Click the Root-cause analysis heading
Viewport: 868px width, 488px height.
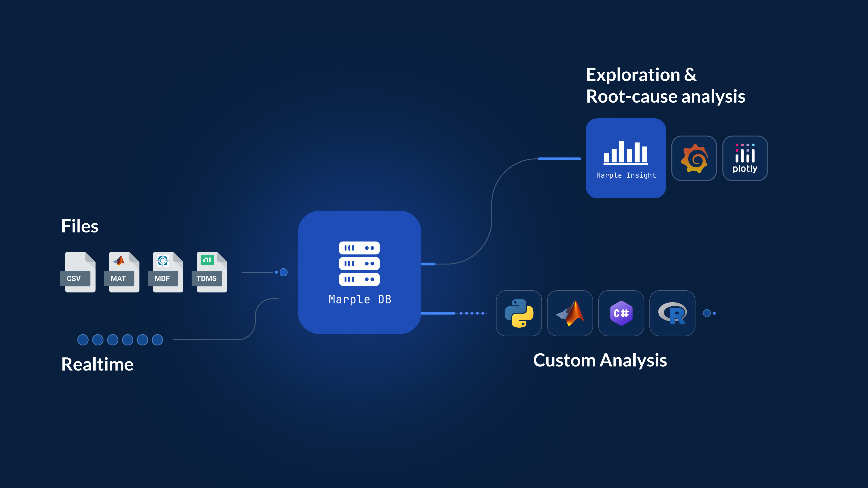[x=665, y=96]
